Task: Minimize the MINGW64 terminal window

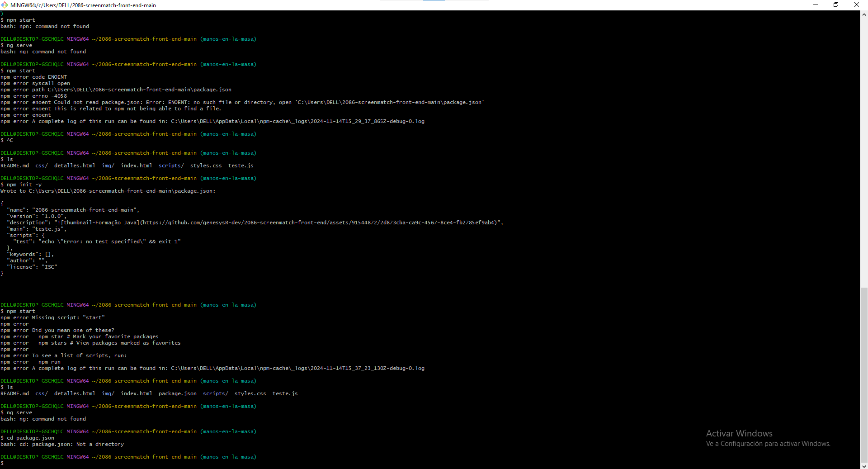Action: tap(816, 5)
